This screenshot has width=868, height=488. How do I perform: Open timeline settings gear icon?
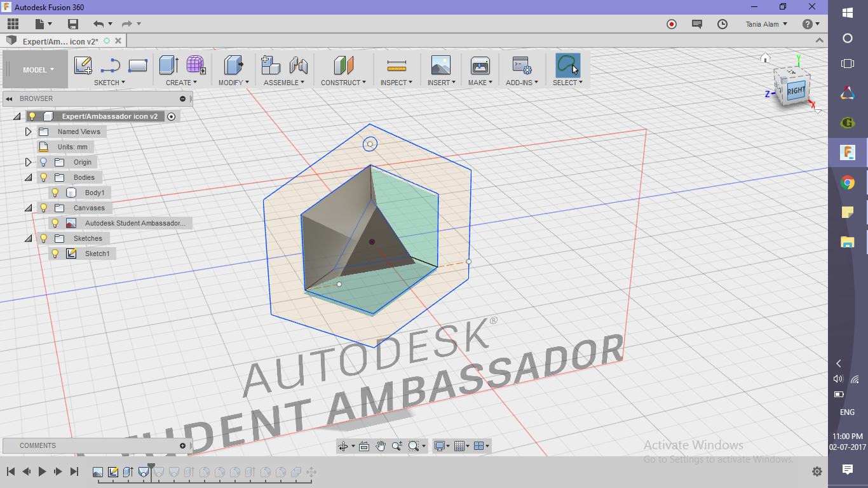point(817,471)
